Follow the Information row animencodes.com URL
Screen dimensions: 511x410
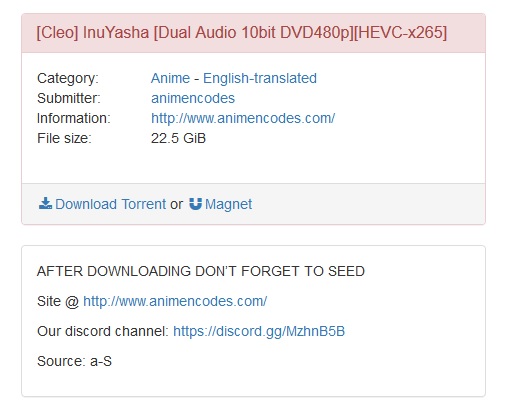click(x=243, y=118)
